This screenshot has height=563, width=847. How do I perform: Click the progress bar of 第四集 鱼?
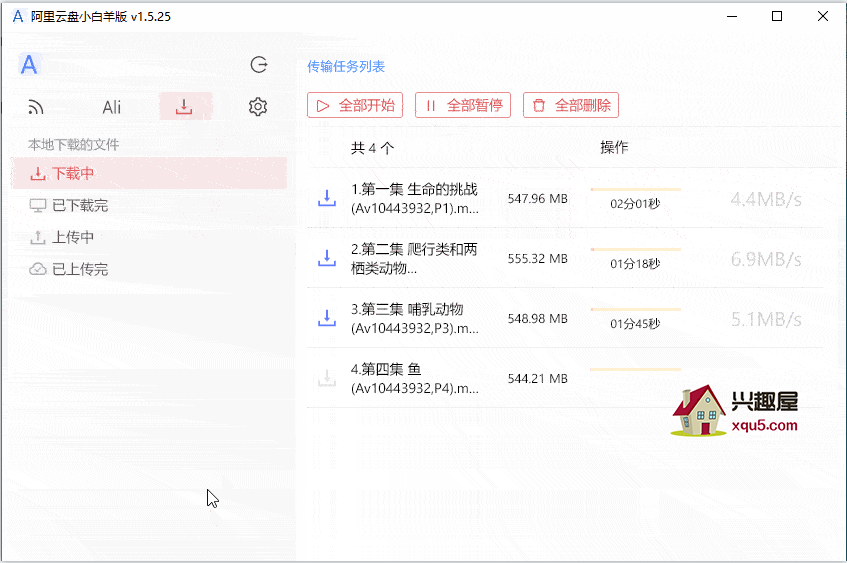tap(636, 370)
